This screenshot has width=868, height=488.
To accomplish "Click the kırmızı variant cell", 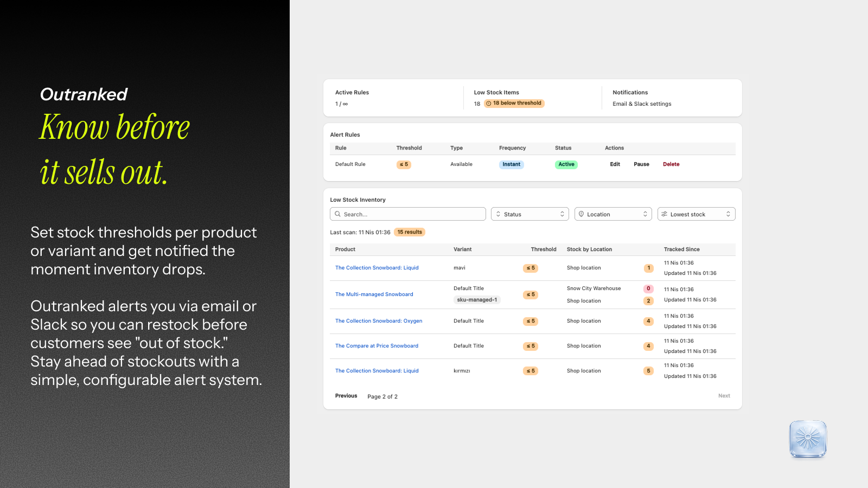I will coord(462,371).
